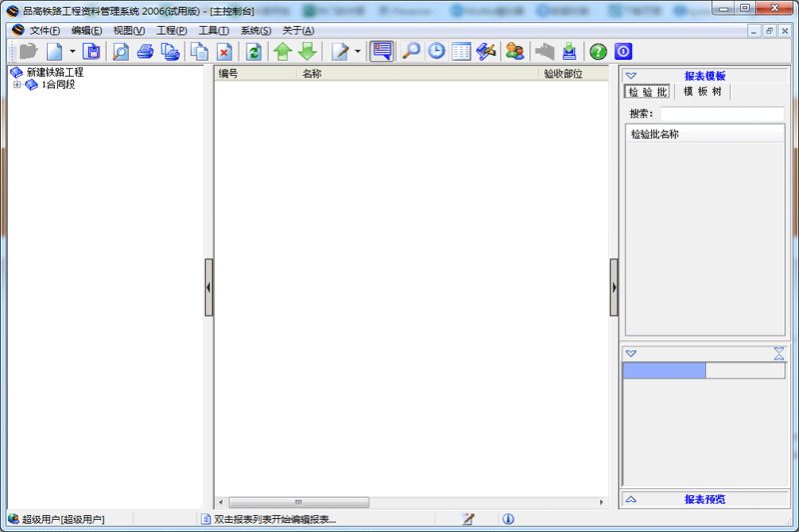Click the users icon in toolbar

514,52
